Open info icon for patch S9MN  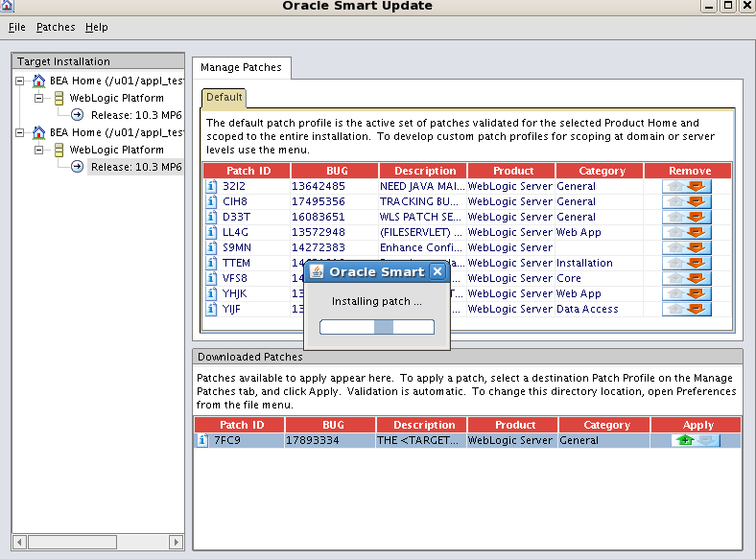pos(211,247)
